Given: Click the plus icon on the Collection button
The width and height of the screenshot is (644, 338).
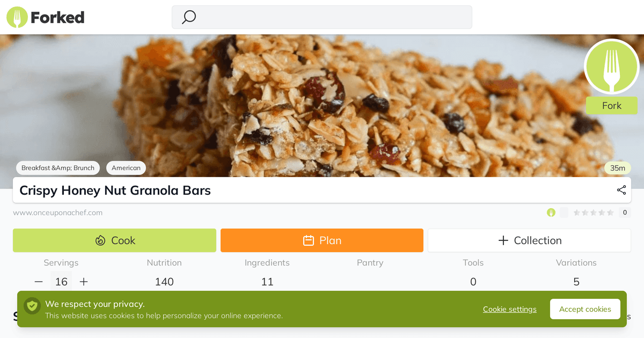Looking at the screenshot, I should pyautogui.click(x=503, y=240).
